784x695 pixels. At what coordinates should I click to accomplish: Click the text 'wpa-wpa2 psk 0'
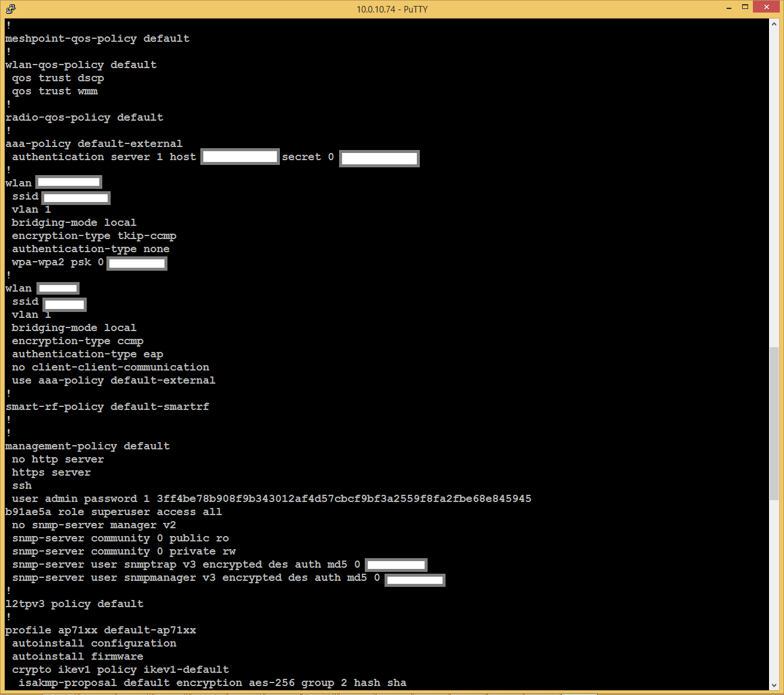tap(58, 262)
